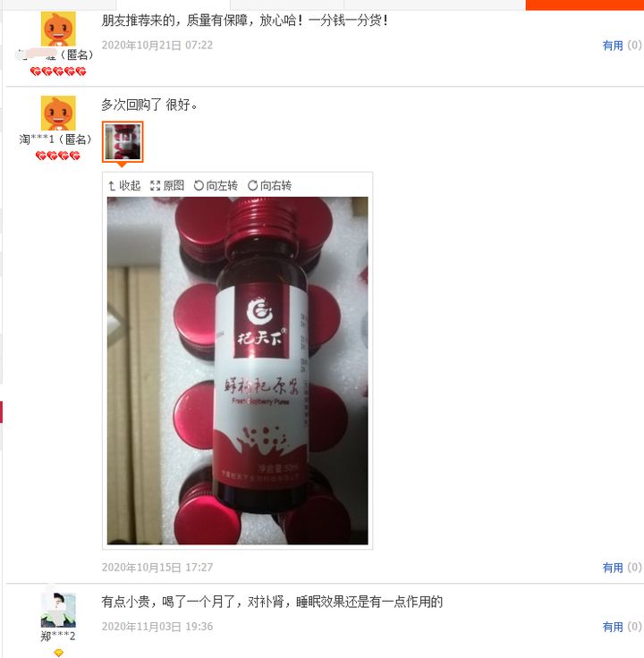Click the enlarged goji bottle photo
The image size is (644, 658).
click(238, 370)
